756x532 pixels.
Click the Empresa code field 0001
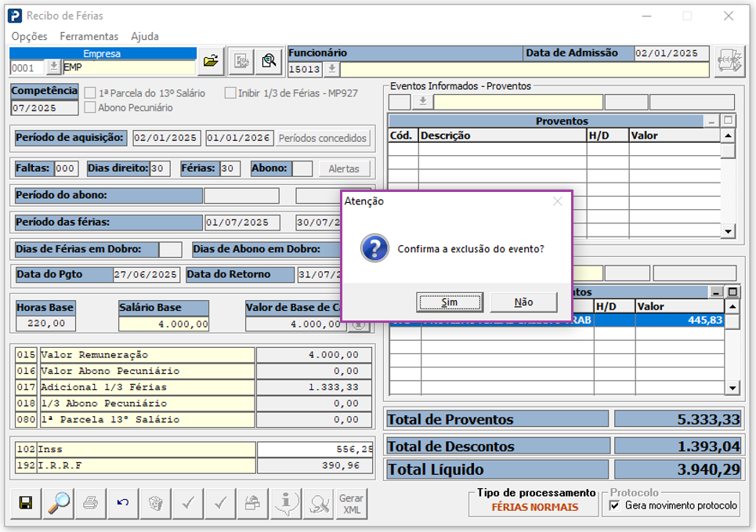(27, 67)
